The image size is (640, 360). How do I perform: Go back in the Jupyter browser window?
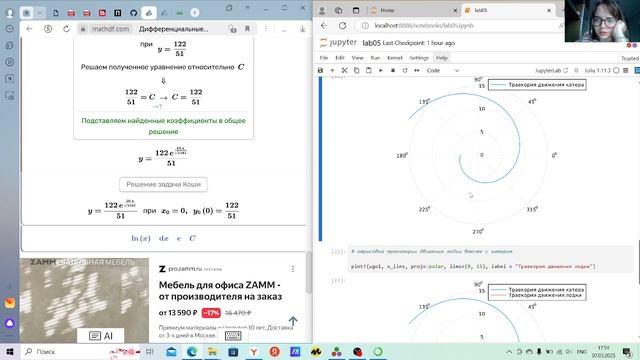(x=324, y=25)
